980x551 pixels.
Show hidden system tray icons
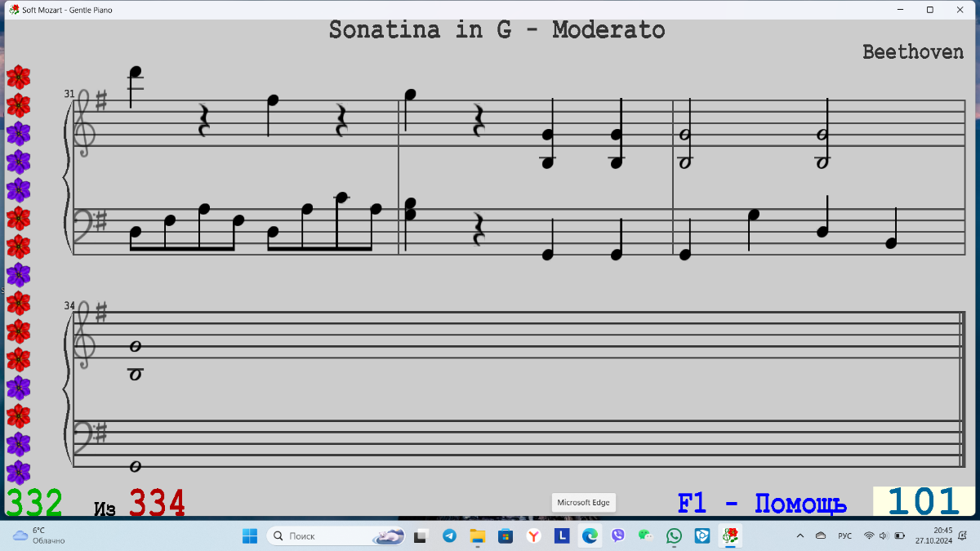click(x=800, y=535)
